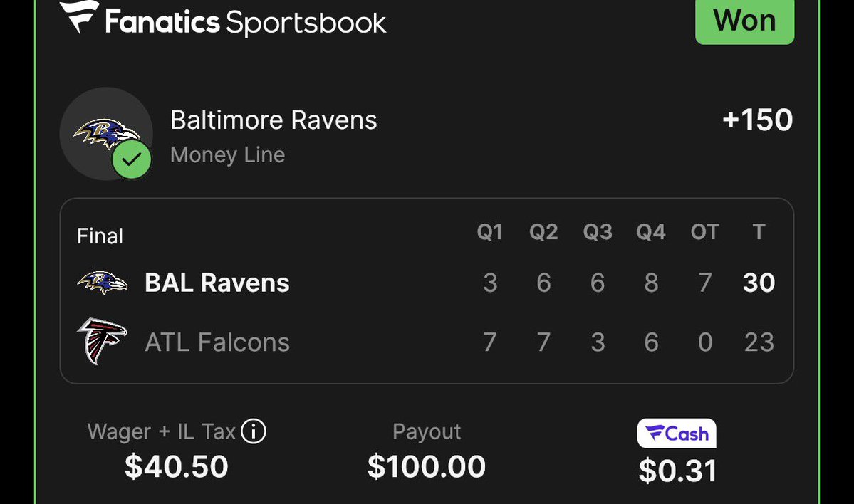The width and height of the screenshot is (854, 504).
Task: Open the IL Tax info icon
Action: pos(254,431)
